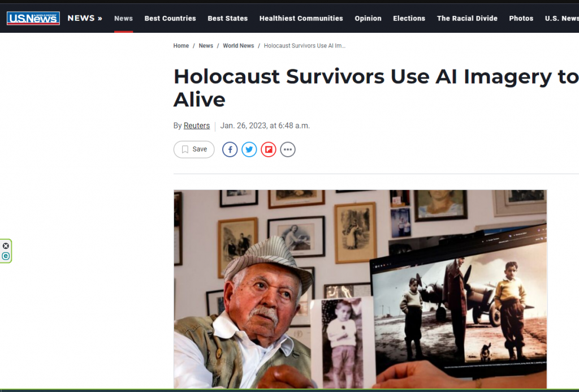Follow the Reuters author link
This screenshot has width=579, height=392.
[x=196, y=126]
